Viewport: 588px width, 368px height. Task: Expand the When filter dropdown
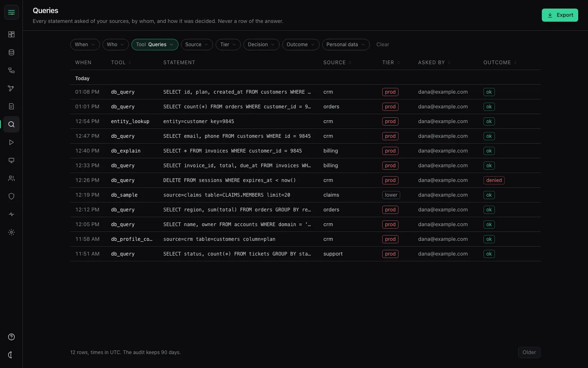pyautogui.click(x=85, y=45)
